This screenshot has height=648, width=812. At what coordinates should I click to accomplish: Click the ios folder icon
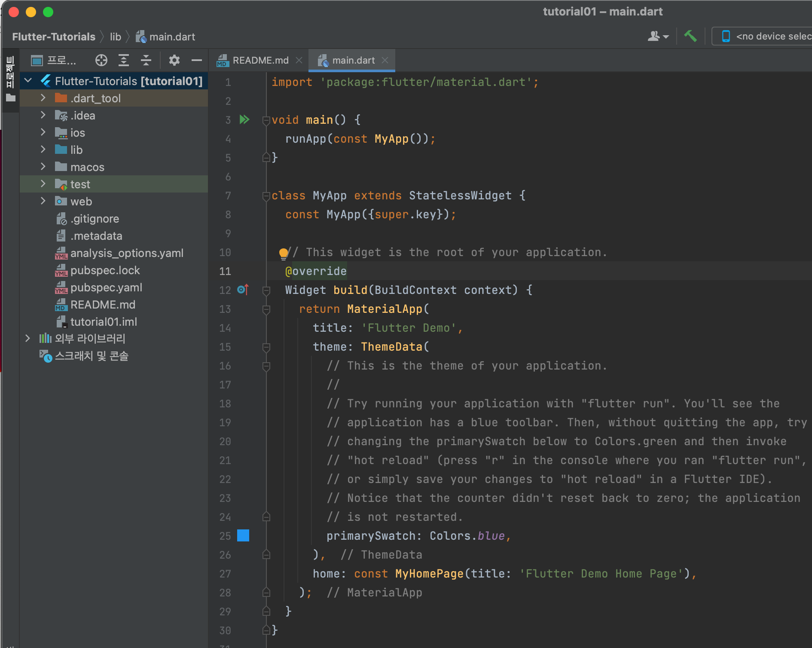click(61, 133)
